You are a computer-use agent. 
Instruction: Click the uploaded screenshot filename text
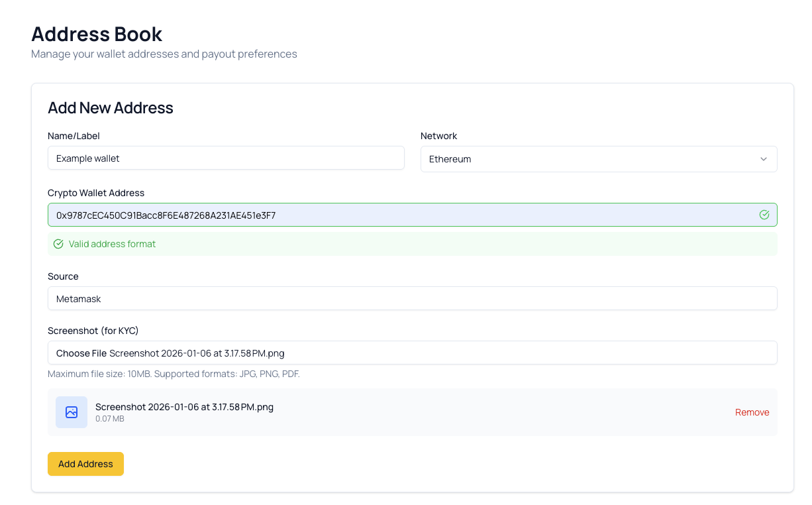pyautogui.click(x=183, y=406)
